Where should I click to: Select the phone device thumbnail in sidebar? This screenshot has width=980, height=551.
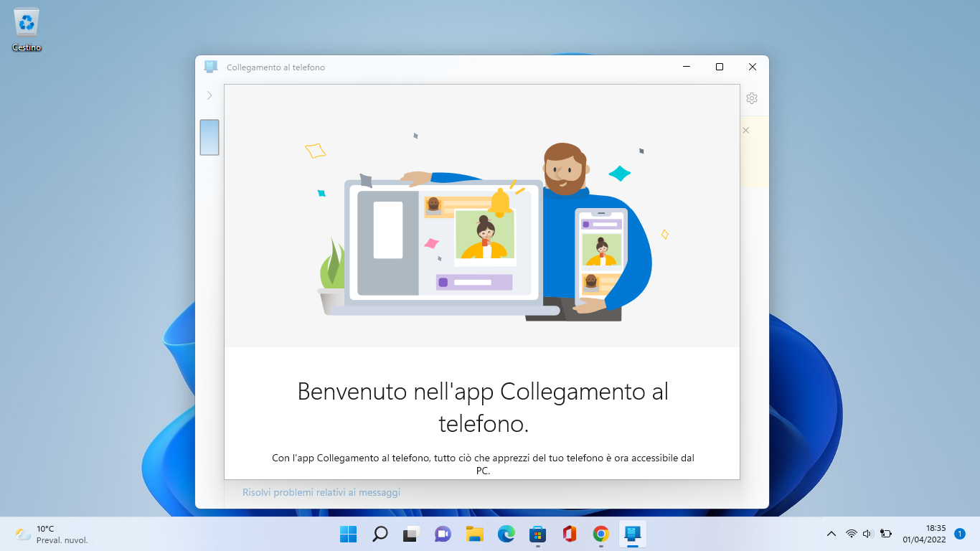click(x=209, y=137)
